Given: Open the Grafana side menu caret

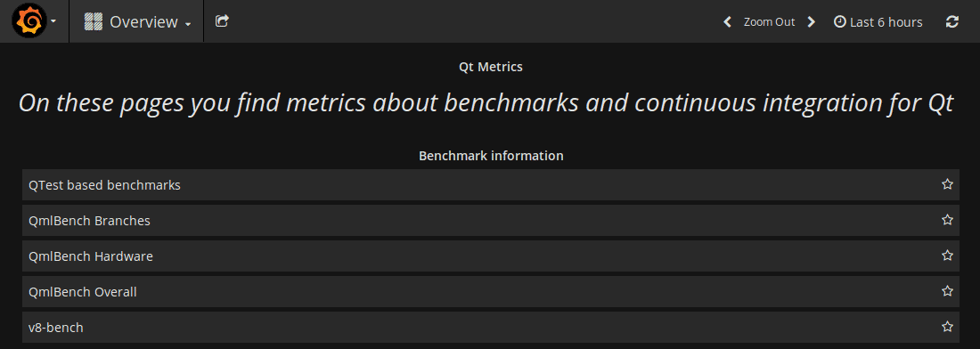Looking at the screenshot, I should pos(53,22).
